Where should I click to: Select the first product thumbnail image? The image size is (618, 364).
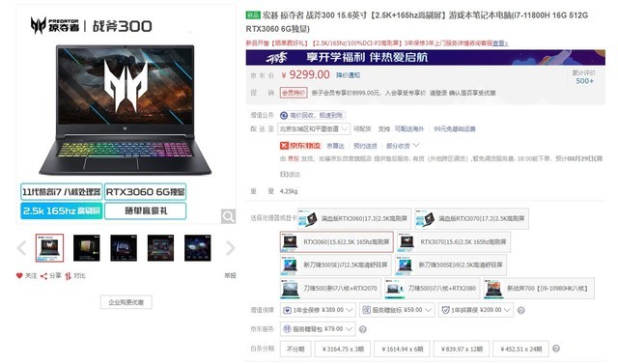[x=49, y=248]
